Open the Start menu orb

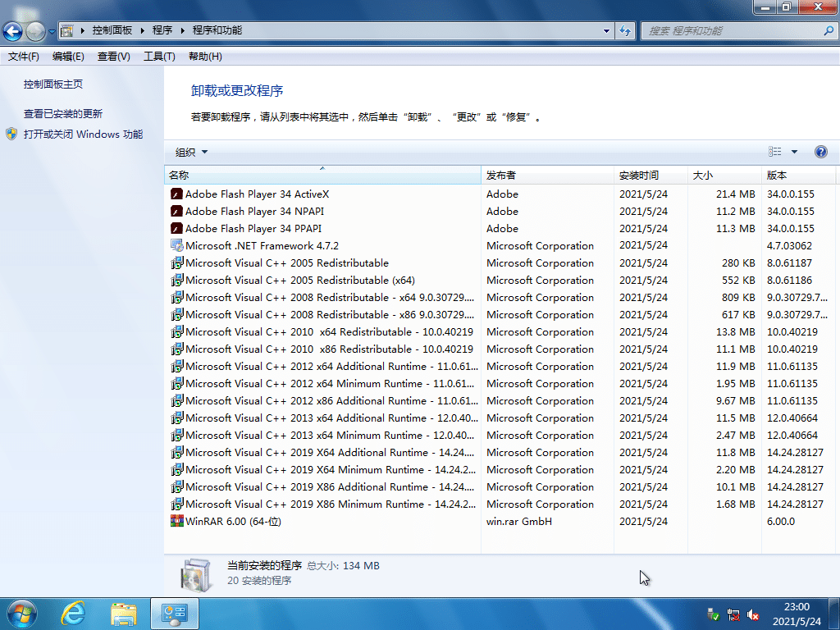[x=21, y=613]
